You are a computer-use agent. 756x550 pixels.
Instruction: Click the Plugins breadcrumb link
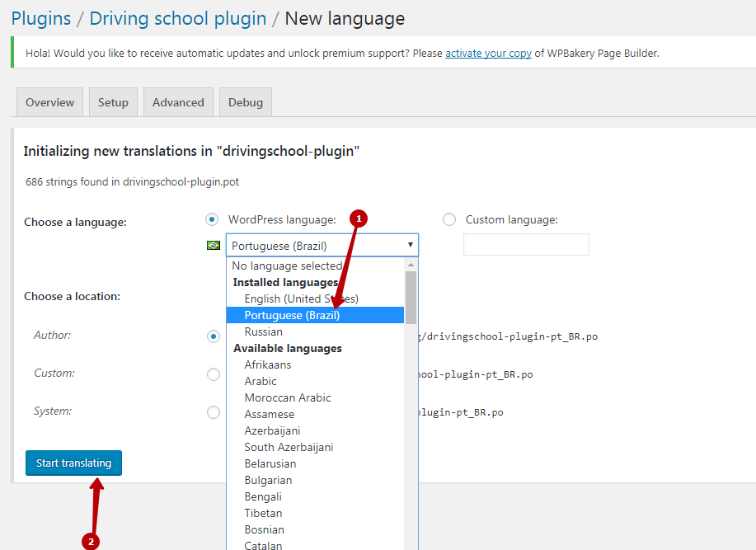[41, 18]
